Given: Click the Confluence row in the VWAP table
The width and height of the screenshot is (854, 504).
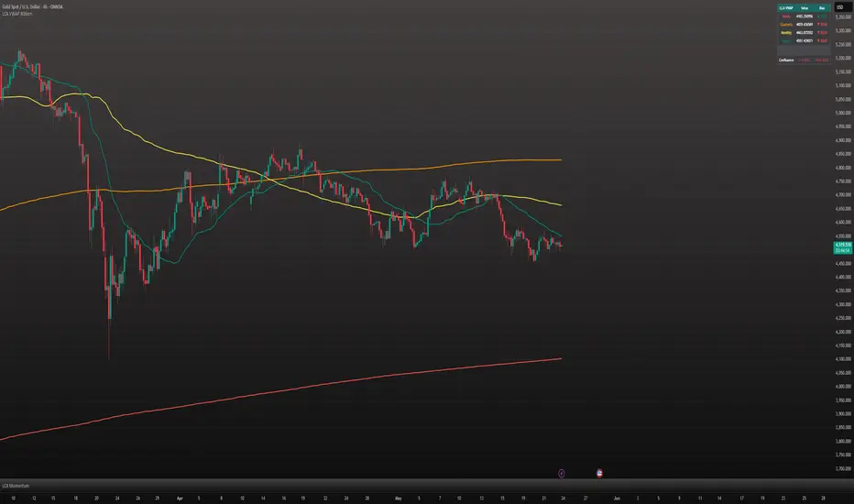Looking at the screenshot, I should click(x=804, y=60).
